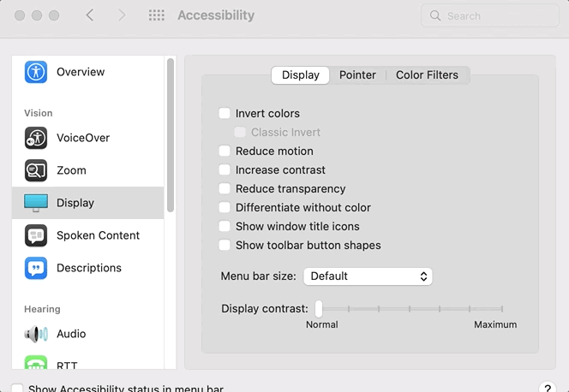Enable the Invert colors checkbox
Screen dimensions: 569x392
[x=225, y=113]
